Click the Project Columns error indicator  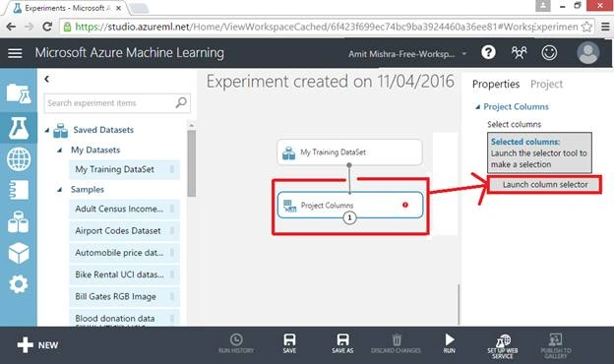pyautogui.click(x=405, y=205)
